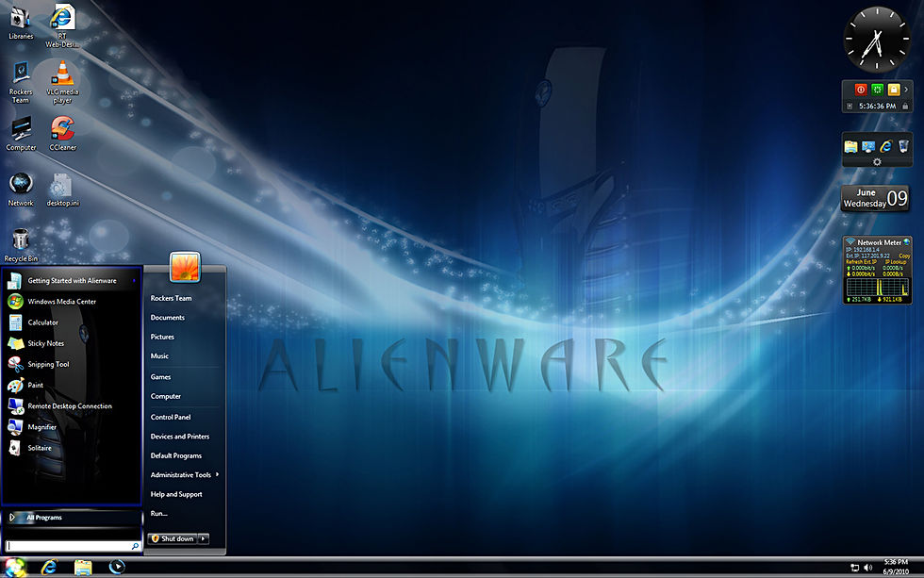Viewport: 924px width, 578px height.
Task: Click red power button in gadget
Action: [x=860, y=90]
